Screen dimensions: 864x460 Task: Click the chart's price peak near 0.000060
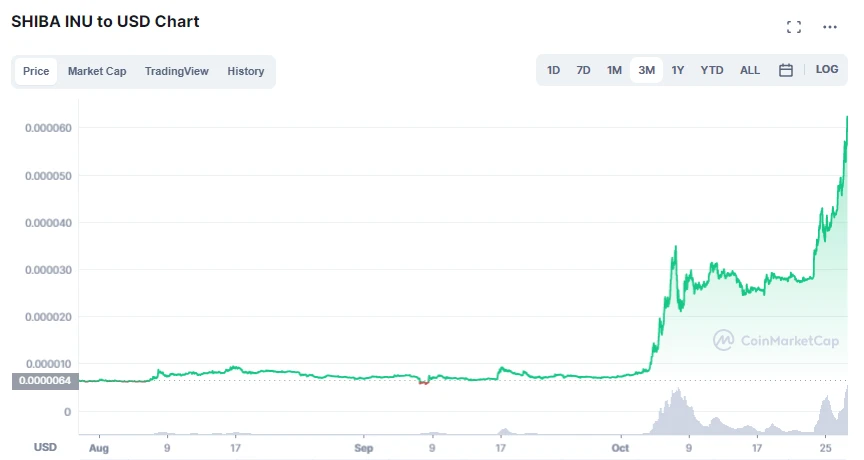tap(847, 117)
